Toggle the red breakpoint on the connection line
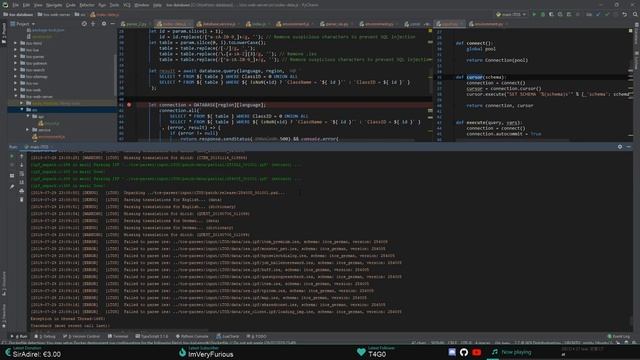This screenshot has height=360, width=640. click(x=129, y=105)
